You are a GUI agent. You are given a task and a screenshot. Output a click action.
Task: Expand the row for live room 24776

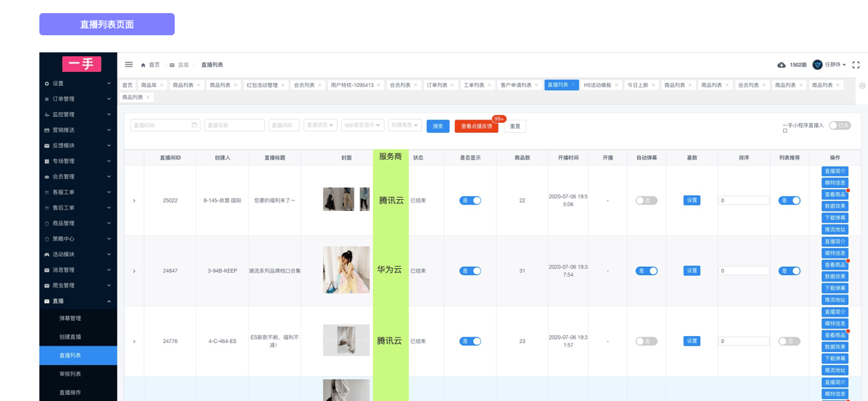134,341
